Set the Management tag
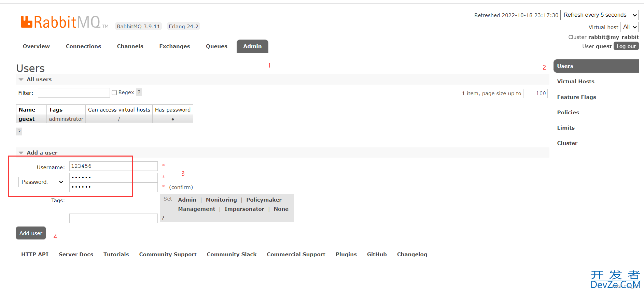The width and height of the screenshot is (644, 292). click(197, 209)
